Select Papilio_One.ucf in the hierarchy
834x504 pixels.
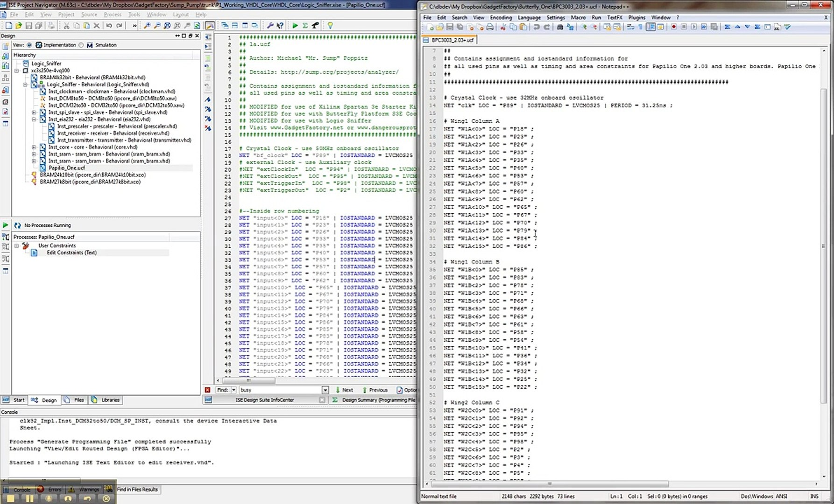[x=67, y=168]
